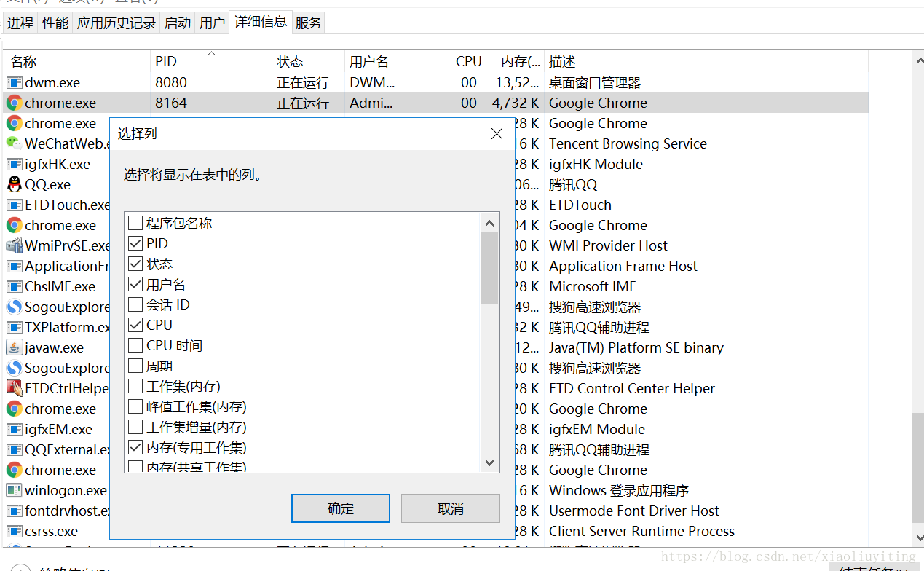Screen dimensions: 924x571
Task: Sort by the 内存 column header
Action: (516, 62)
